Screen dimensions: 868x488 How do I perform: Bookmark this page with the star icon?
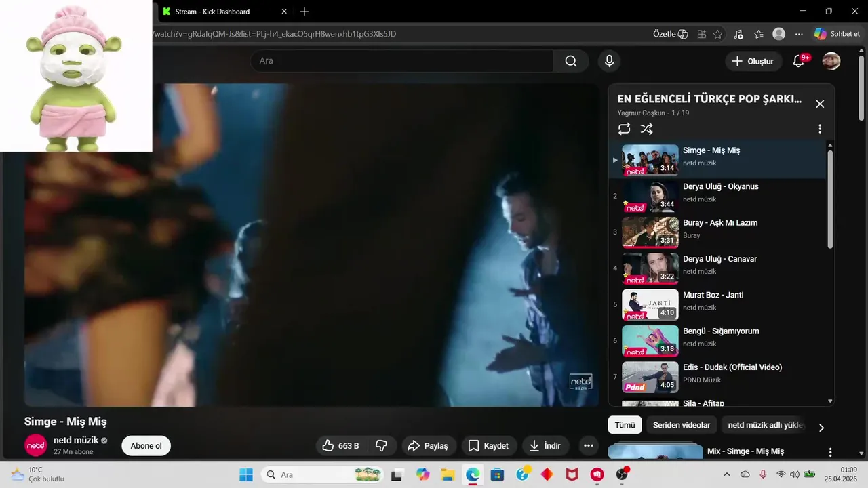click(x=717, y=34)
